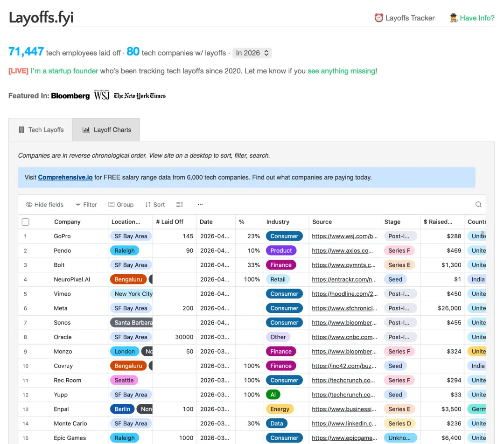Open GoPro's wsj.com source link
504x444 pixels.
tap(344, 236)
